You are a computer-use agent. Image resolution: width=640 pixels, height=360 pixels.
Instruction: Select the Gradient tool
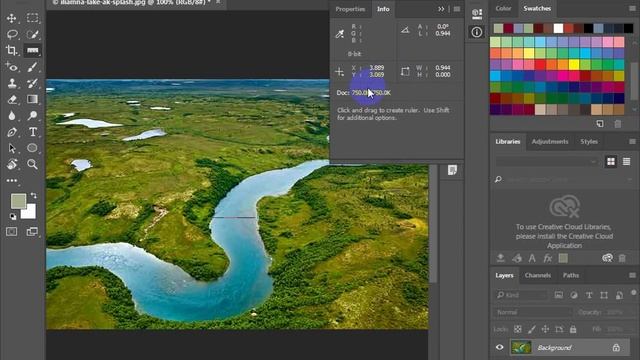tap(32, 99)
